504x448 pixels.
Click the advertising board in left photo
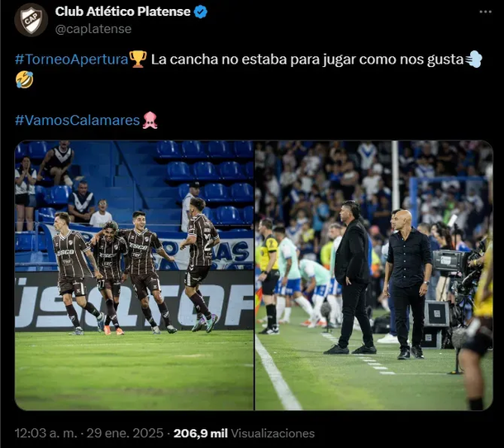click(x=134, y=301)
